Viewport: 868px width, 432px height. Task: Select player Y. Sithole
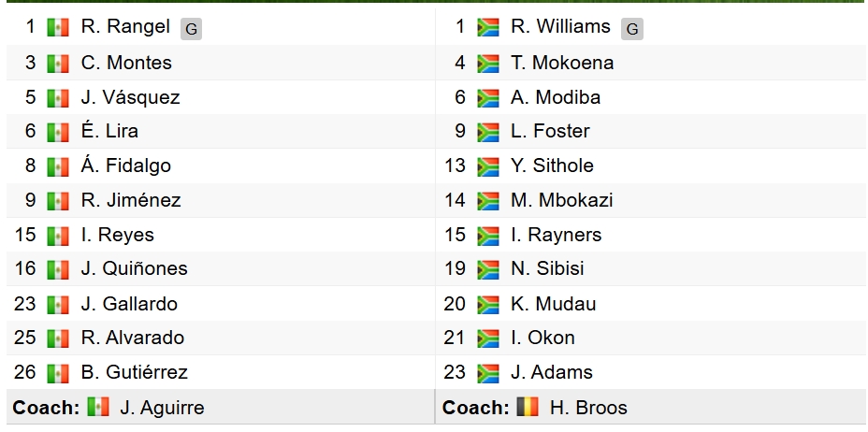click(x=553, y=166)
